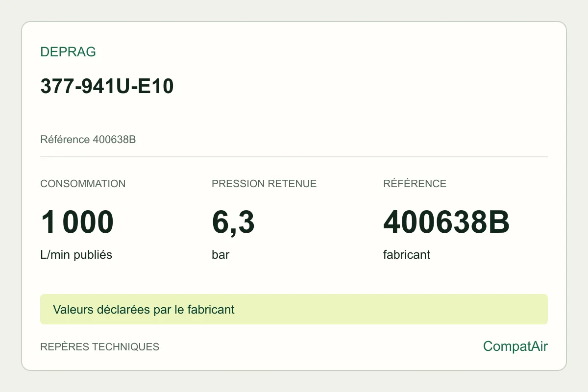Screen dimensions: 588x392
Task: Click the REPÈRES TECHNIQUES footer label
Action: click(100, 347)
